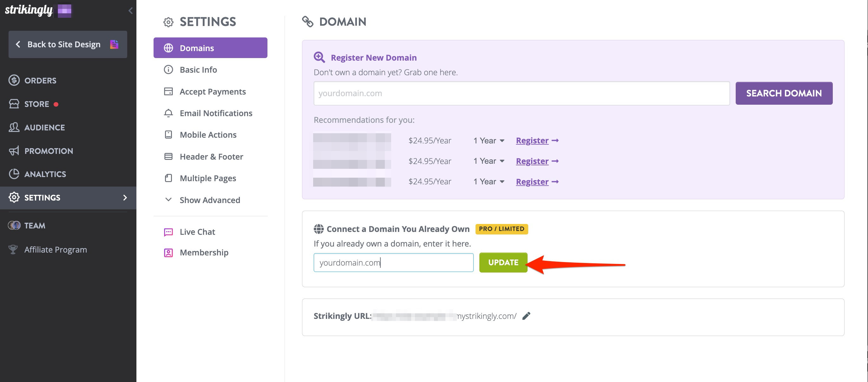
Task: Register the second recommended domain
Action: (x=537, y=161)
